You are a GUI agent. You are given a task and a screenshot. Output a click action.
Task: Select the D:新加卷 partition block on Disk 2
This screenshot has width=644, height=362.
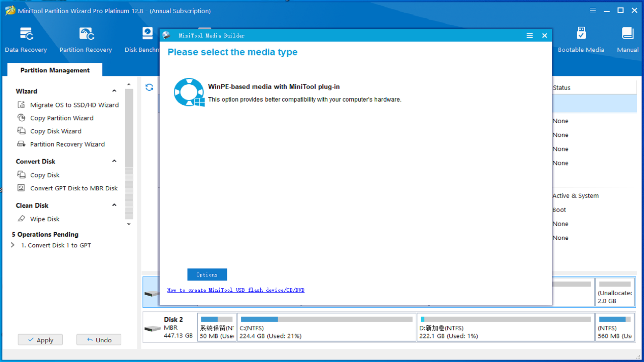(505, 327)
